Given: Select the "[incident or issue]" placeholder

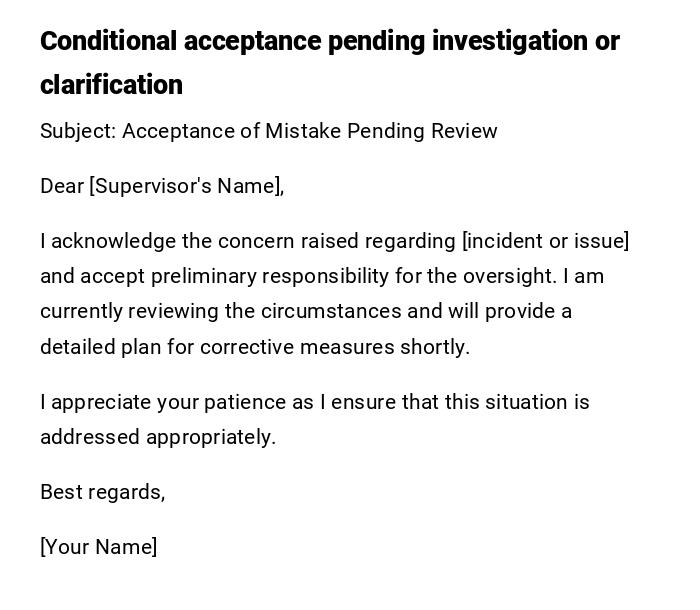Looking at the screenshot, I should pyautogui.click(x=545, y=241).
